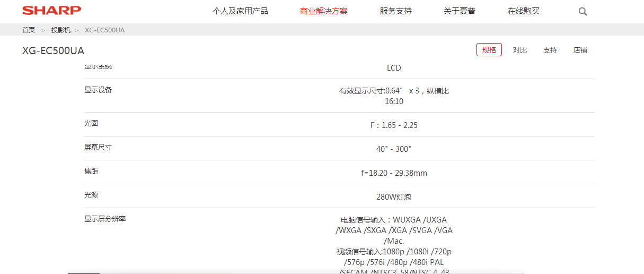Viewport: 644px width, 274px height.
Task: Open 投影机 breadcrumb link
Action: [61, 30]
